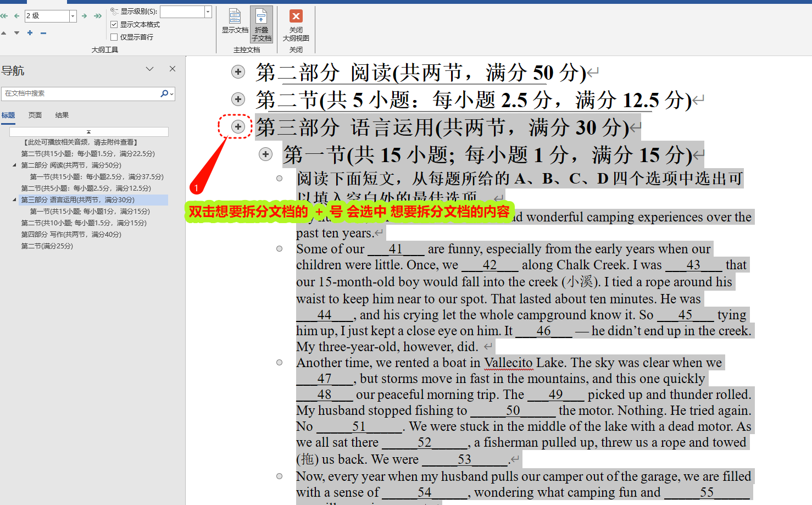Focus the 在文档中搜索 search box
Image resolution: width=812 pixels, height=505 pixels.
[81, 93]
